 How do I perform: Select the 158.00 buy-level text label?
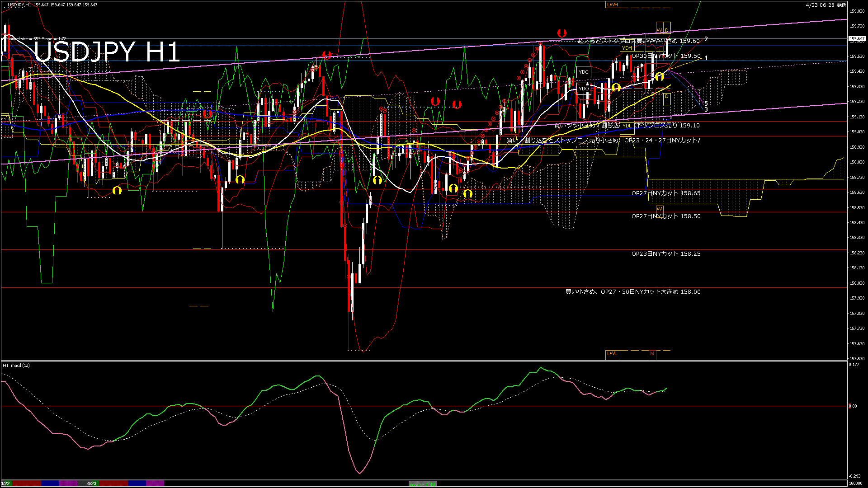coord(633,292)
